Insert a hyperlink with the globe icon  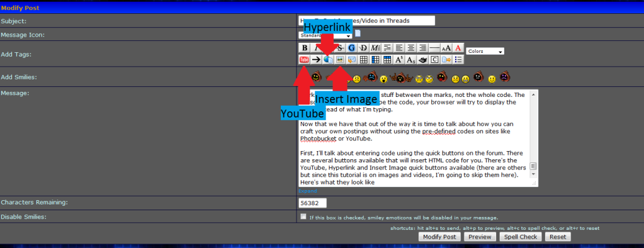click(328, 60)
